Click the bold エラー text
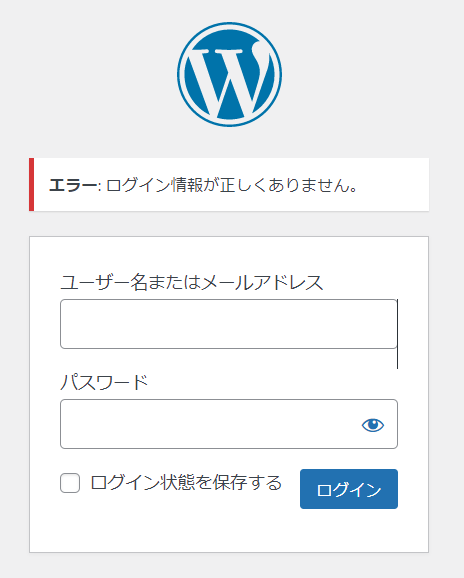 pos(73,185)
